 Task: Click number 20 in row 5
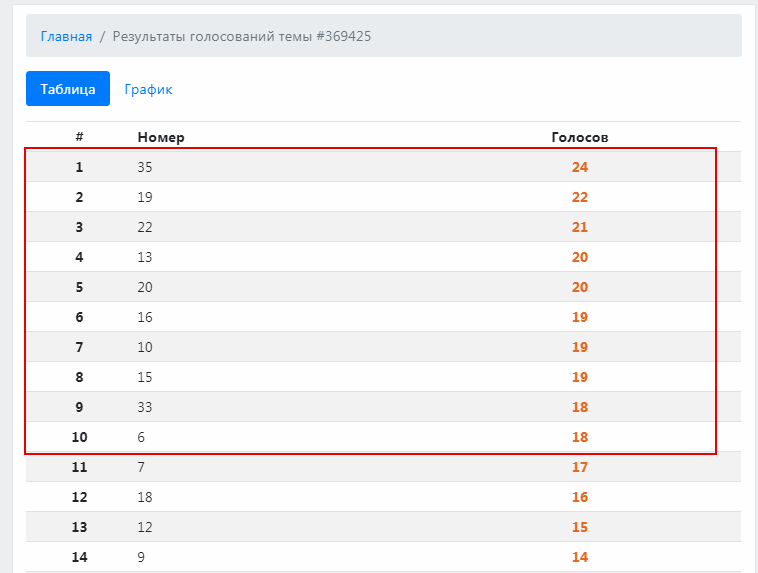[145, 287]
